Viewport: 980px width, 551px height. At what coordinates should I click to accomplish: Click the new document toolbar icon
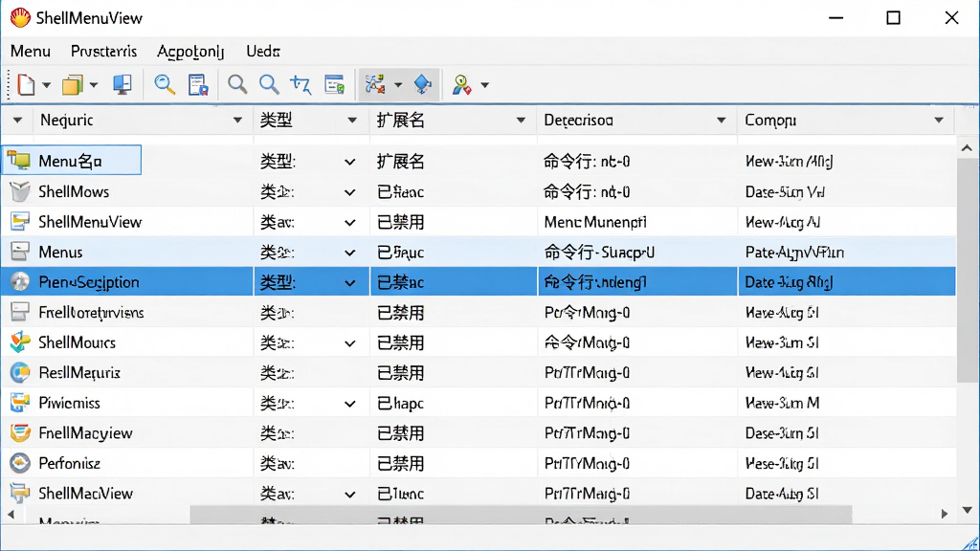tap(26, 84)
